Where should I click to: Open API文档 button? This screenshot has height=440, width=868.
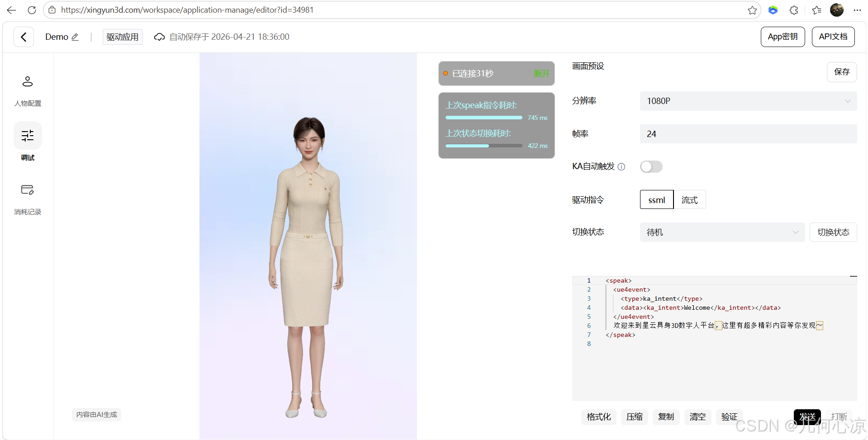833,37
